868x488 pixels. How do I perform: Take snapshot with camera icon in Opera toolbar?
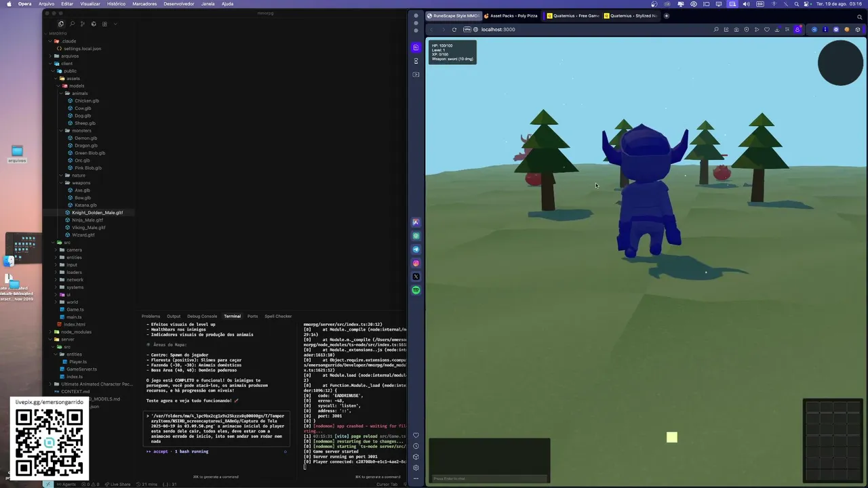[x=736, y=29]
